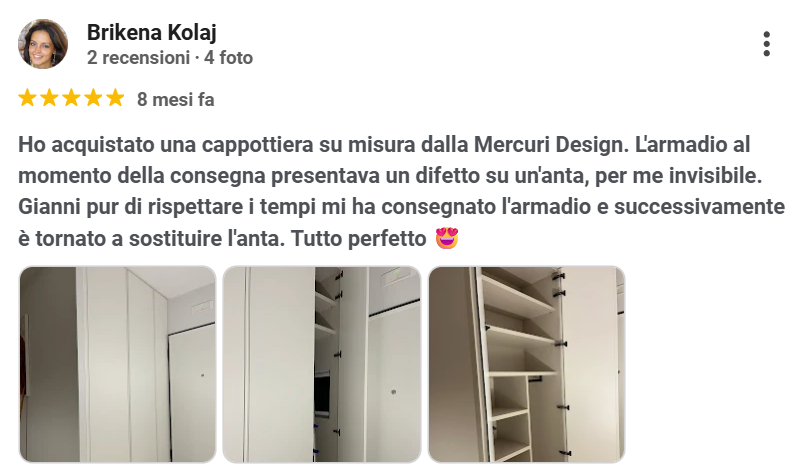
Task: Click the second gold rating star
Action: coord(49,98)
